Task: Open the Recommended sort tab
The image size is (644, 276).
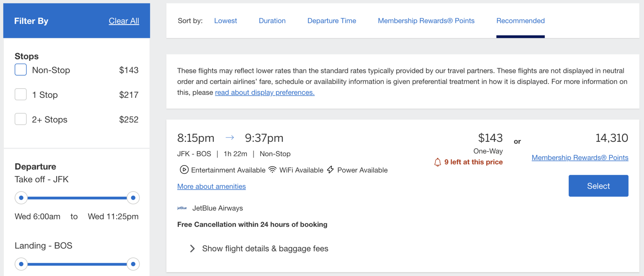Action: pos(520,20)
